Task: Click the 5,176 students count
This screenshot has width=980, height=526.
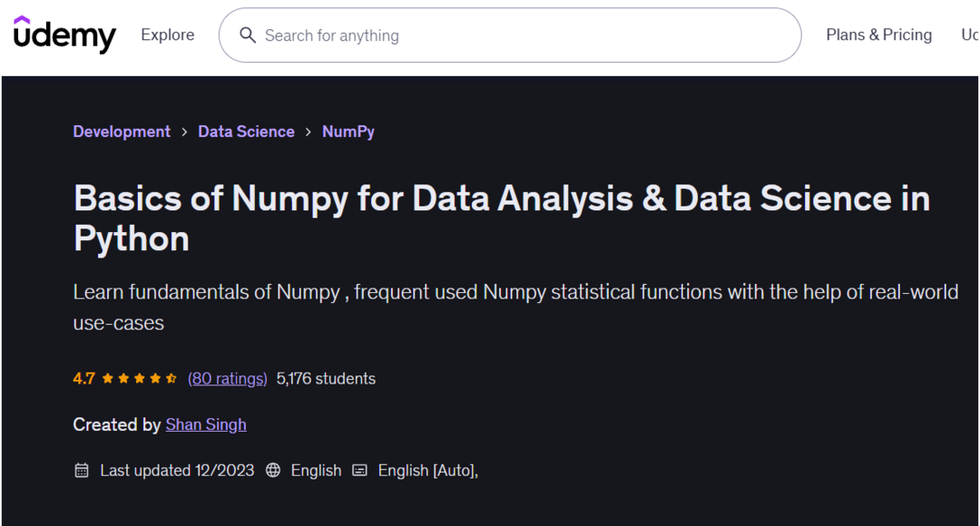Action: (x=326, y=379)
